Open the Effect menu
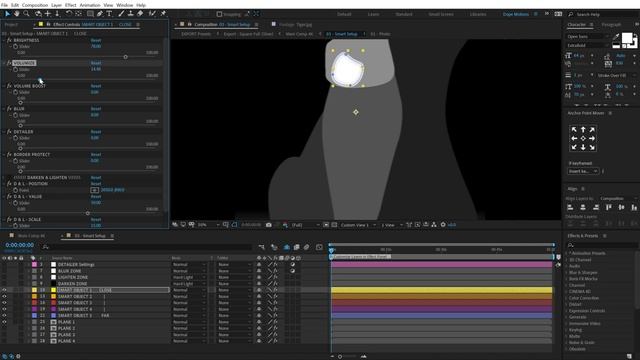 (71, 5)
